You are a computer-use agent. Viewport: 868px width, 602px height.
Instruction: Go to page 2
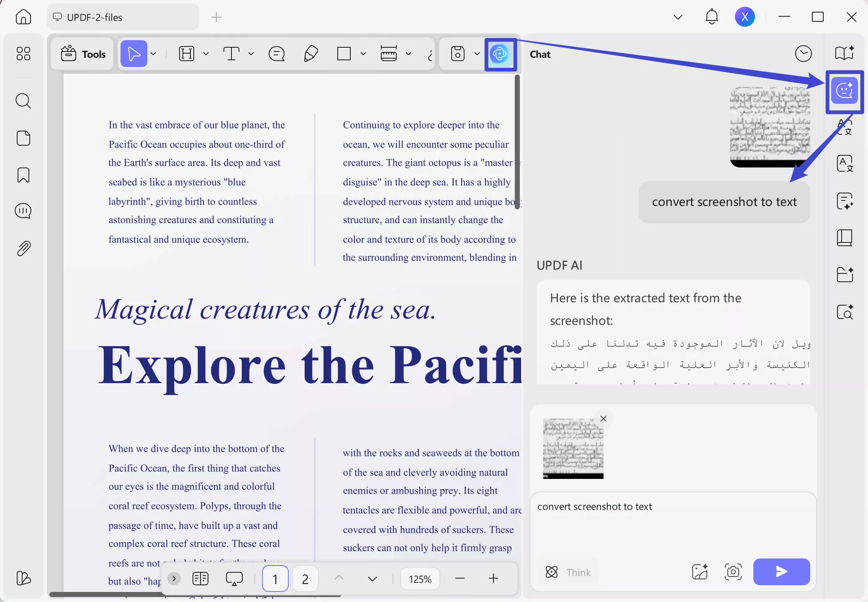[305, 579]
